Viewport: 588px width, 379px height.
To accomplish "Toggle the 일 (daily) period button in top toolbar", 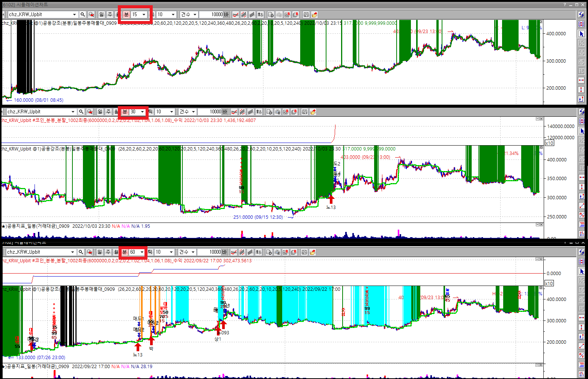I will point(101,15).
